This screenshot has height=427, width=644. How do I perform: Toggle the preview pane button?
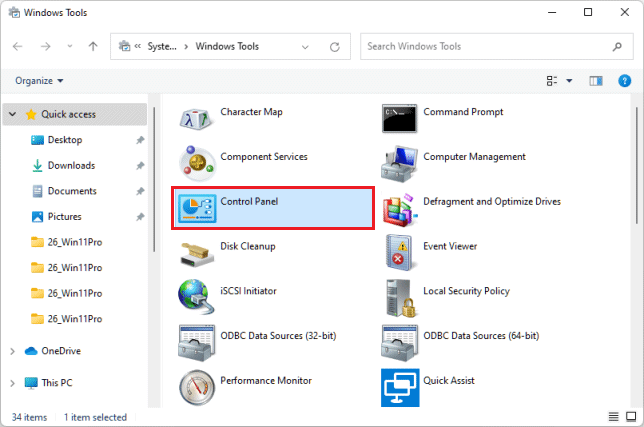coord(597,81)
